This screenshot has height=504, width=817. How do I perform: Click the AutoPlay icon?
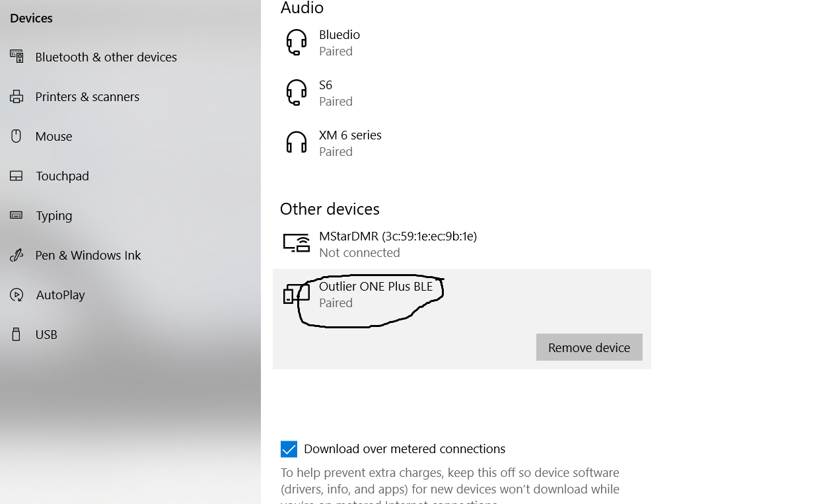[x=17, y=295]
